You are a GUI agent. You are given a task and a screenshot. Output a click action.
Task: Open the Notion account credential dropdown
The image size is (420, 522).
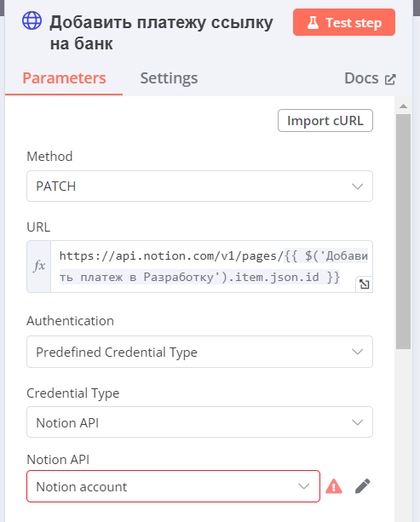[x=173, y=486]
